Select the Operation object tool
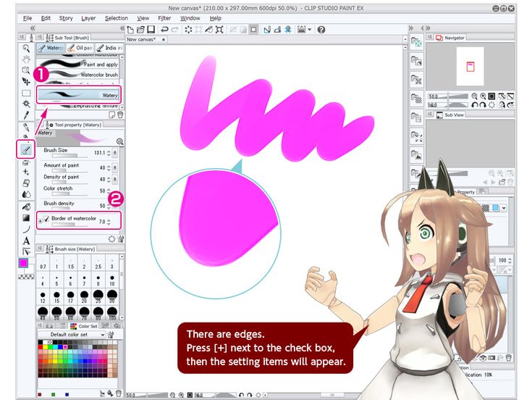 [26, 70]
